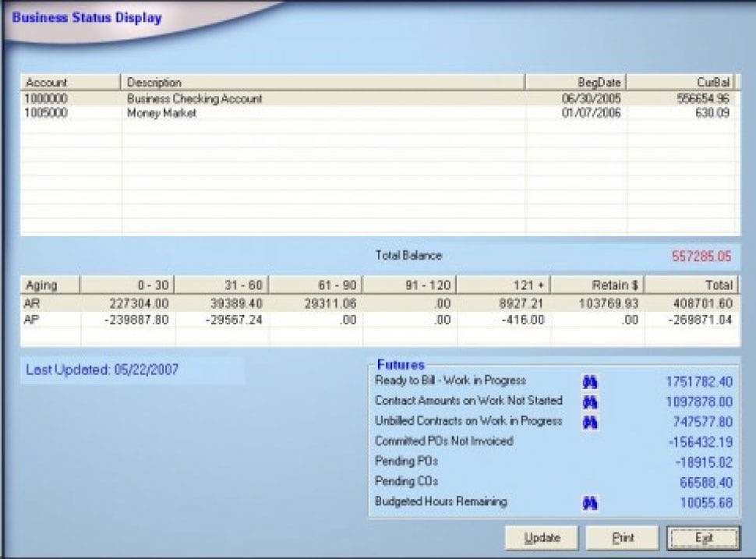Click the Pending COs label
The image size is (756, 559).
pos(406,481)
